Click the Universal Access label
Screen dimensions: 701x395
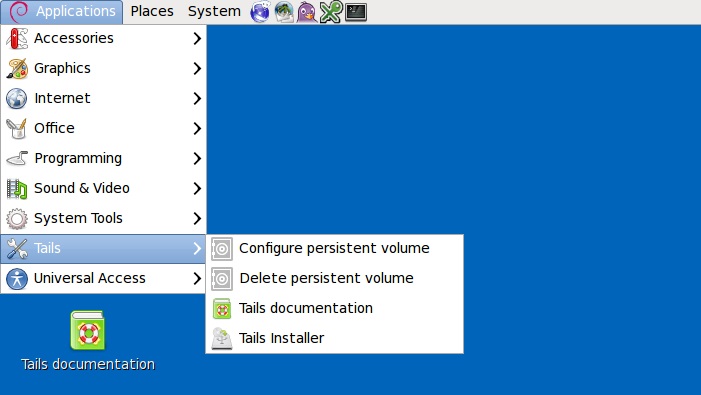point(89,278)
